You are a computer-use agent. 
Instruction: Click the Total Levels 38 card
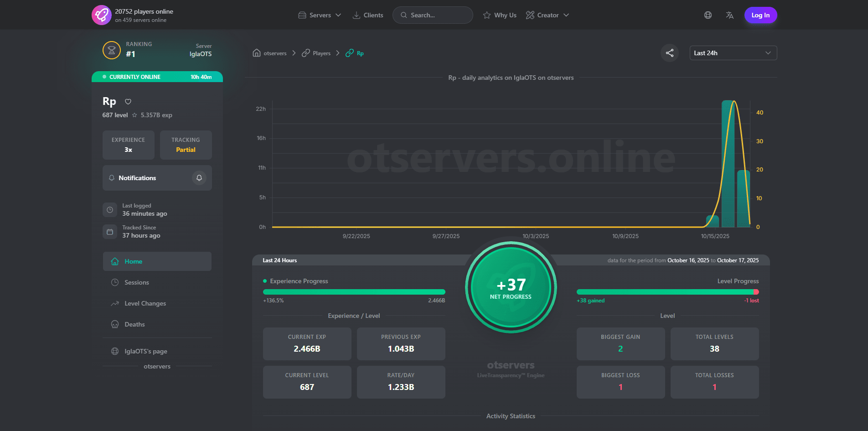click(715, 344)
